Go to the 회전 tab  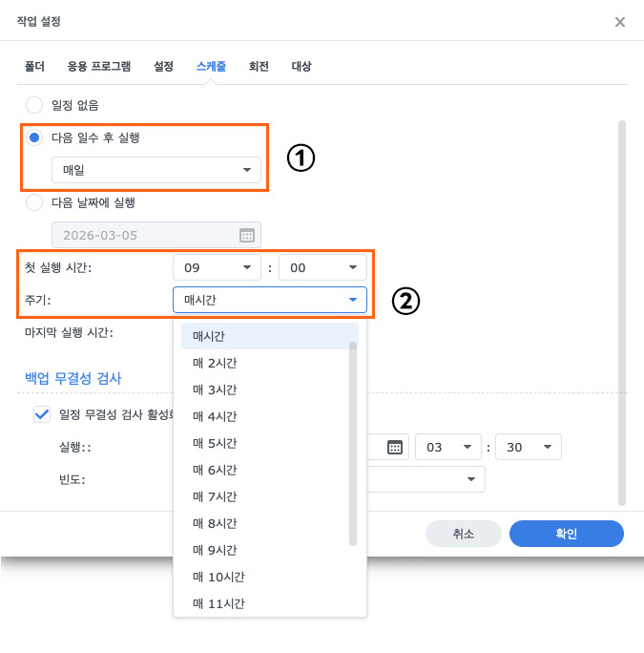click(x=258, y=67)
